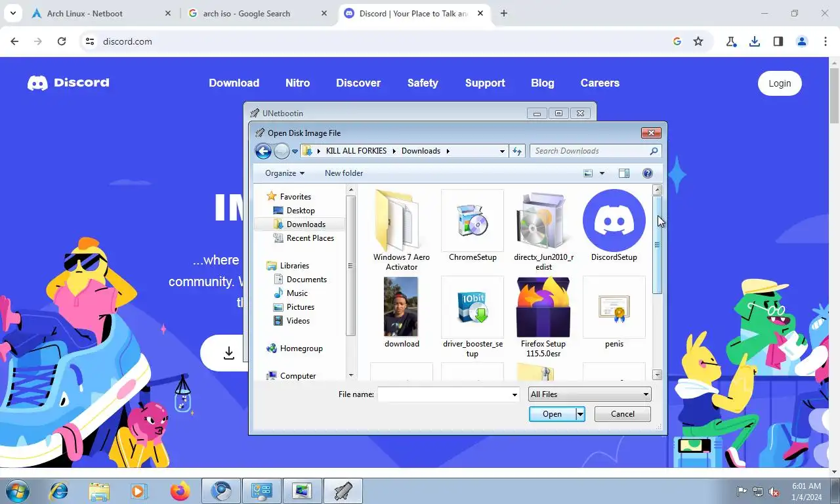The height and width of the screenshot is (504, 840).
Task: Change the view with the views icon
Action: click(x=588, y=173)
